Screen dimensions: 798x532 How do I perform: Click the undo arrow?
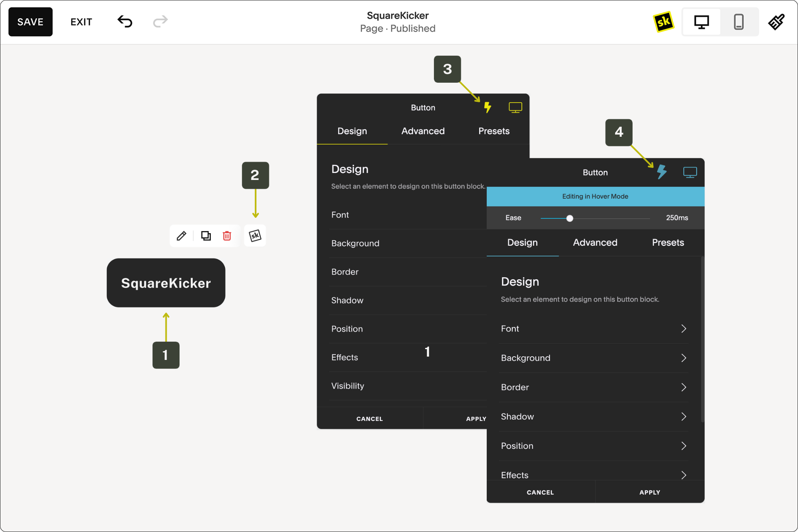coord(125,22)
